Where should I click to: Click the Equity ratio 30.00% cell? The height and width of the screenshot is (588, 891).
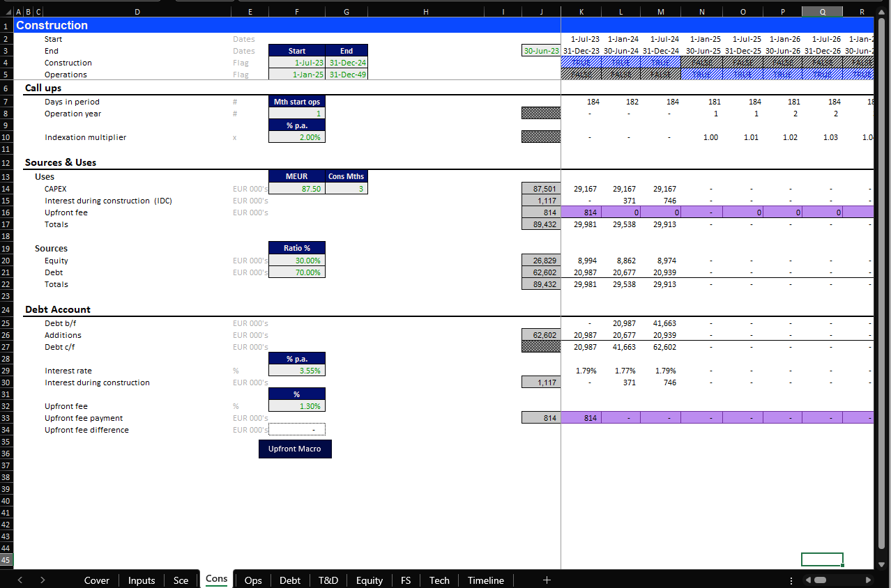[296, 261]
